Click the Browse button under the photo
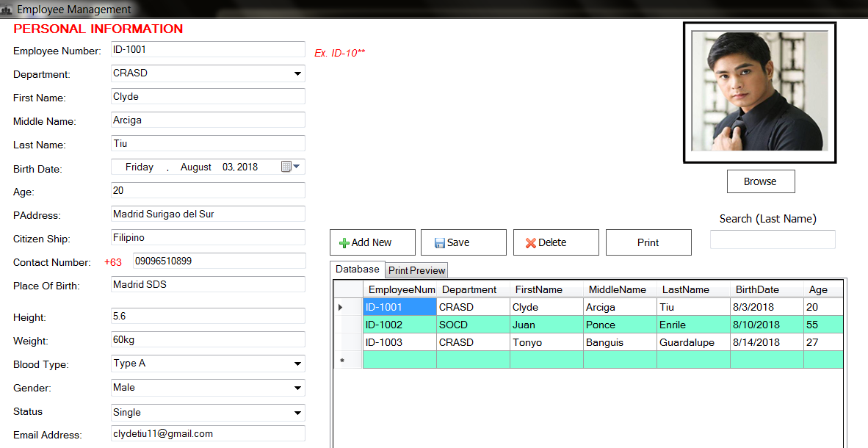Image resolution: width=868 pixels, height=448 pixels. pyautogui.click(x=761, y=181)
